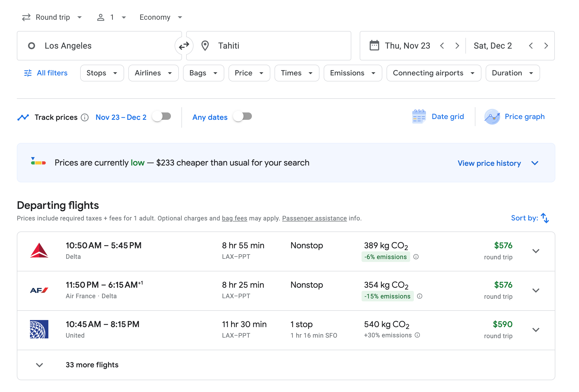Click the Los Angeles origin field
The height and width of the screenshot is (392, 579).
click(x=99, y=46)
